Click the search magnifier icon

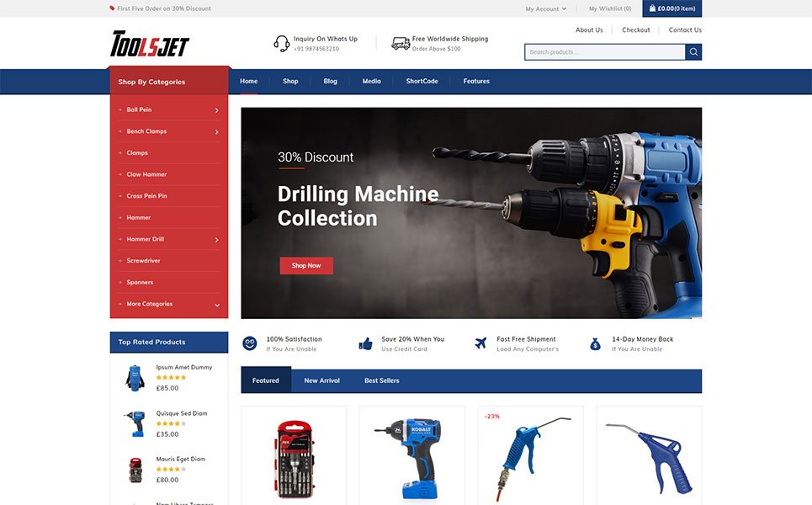pos(693,51)
